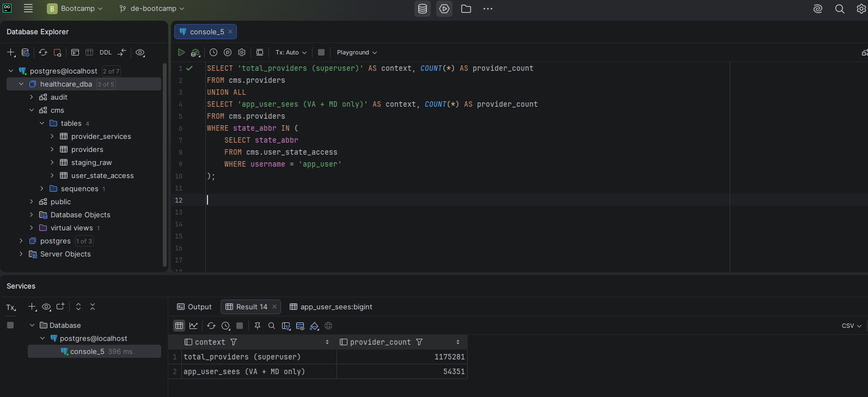The width and height of the screenshot is (868, 397).
Task: Collapse the tables folder
Action: [x=42, y=123]
